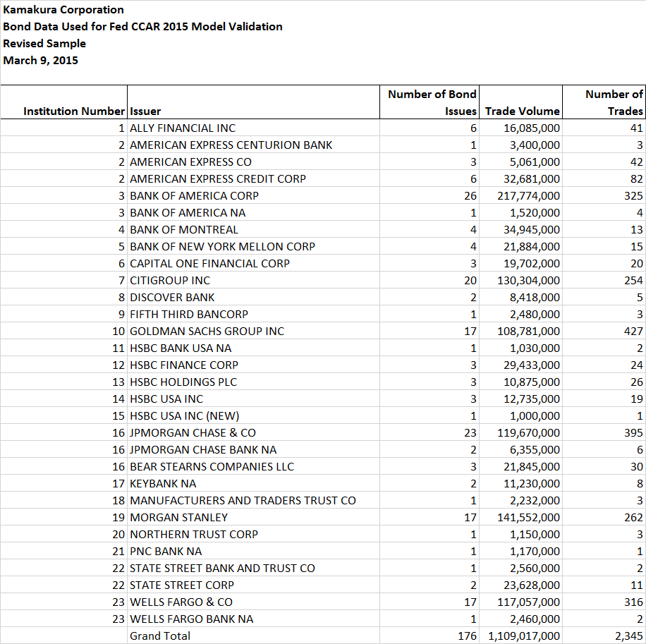Select the ALLY FINANCIAL INC cell
The image size is (646, 644).
[x=253, y=128]
